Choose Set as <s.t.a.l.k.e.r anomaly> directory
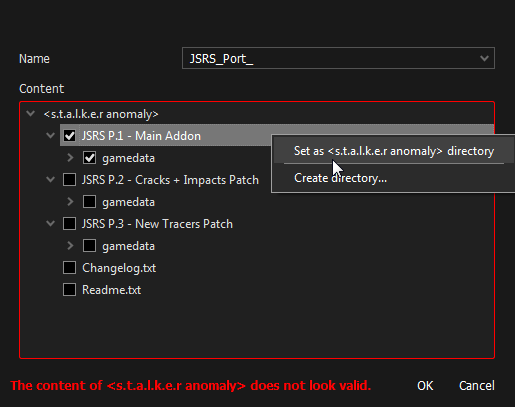Image resolution: width=515 pixels, height=407 pixels. (394, 151)
